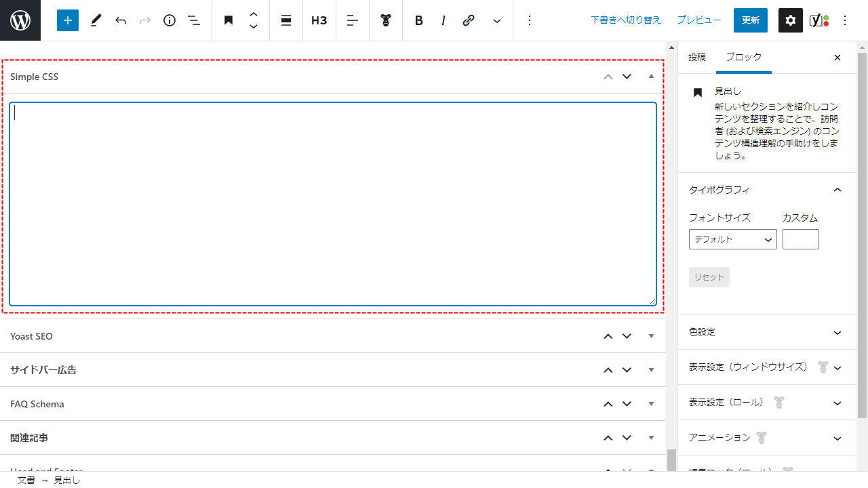Screen dimensions: 868x488
Task: Insert a link
Action: 469,20
